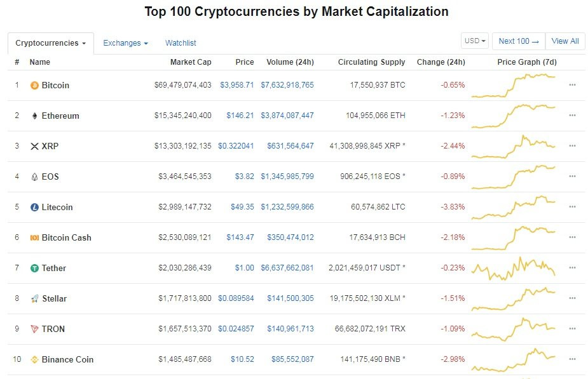588x379 pixels.
Task: Click the Tether 24h volume link
Action: pyautogui.click(x=287, y=269)
